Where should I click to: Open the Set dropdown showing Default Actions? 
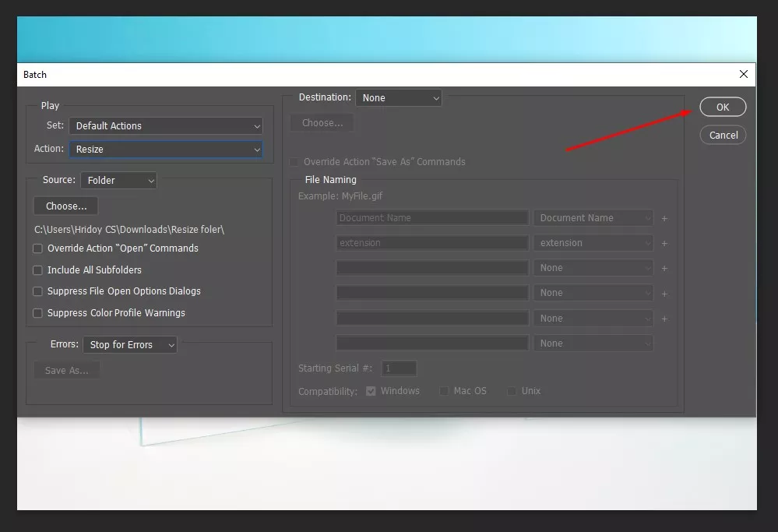point(166,125)
